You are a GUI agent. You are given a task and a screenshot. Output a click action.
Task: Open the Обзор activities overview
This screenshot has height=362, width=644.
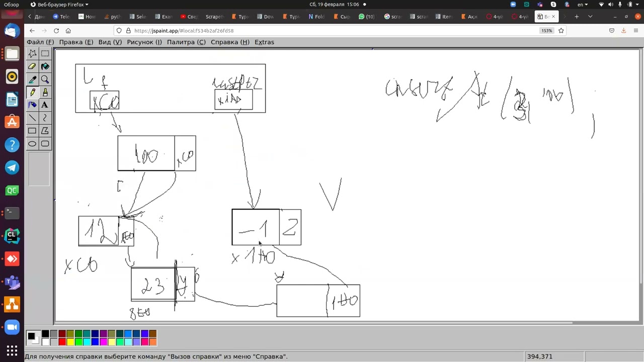tap(12, 5)
